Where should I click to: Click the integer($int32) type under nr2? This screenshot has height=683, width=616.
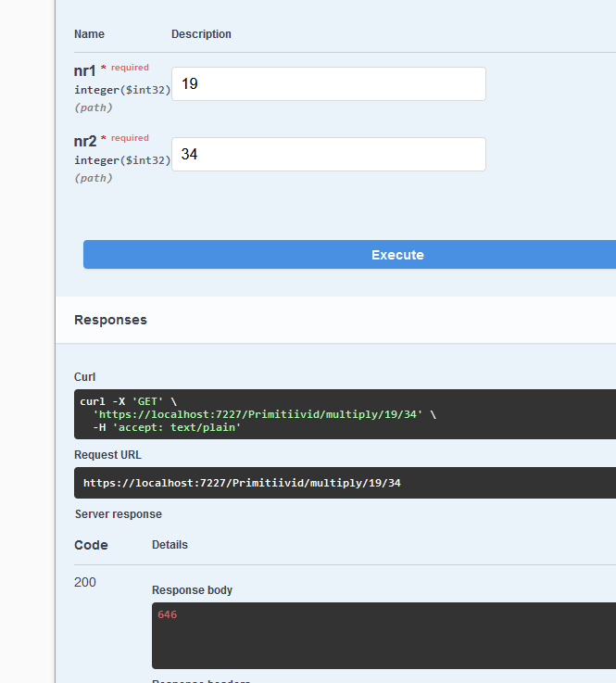click(x=122, y=160)
